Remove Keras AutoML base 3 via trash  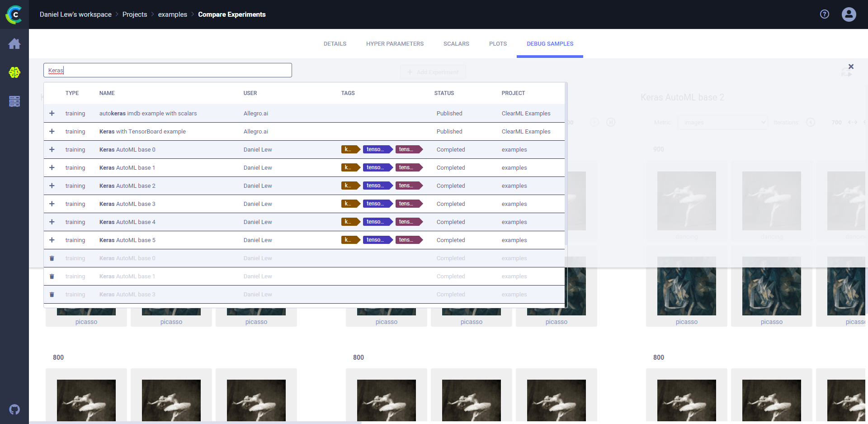pos(52,295)
